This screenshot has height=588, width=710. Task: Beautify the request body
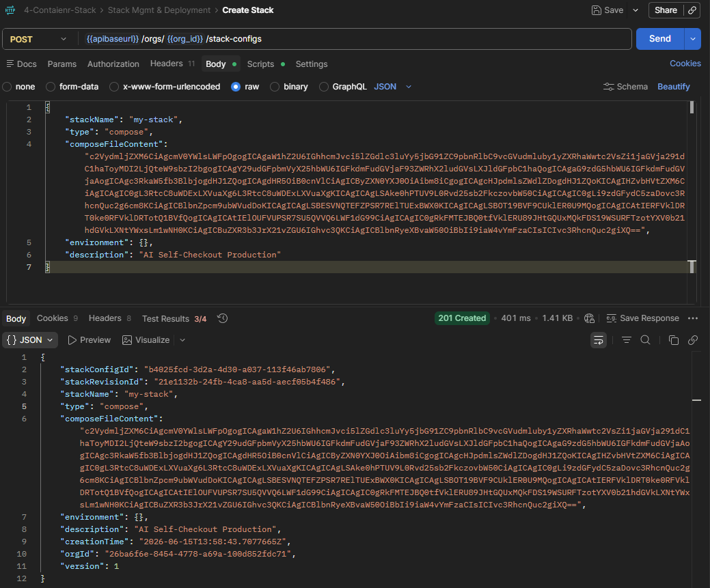point(673,87)
